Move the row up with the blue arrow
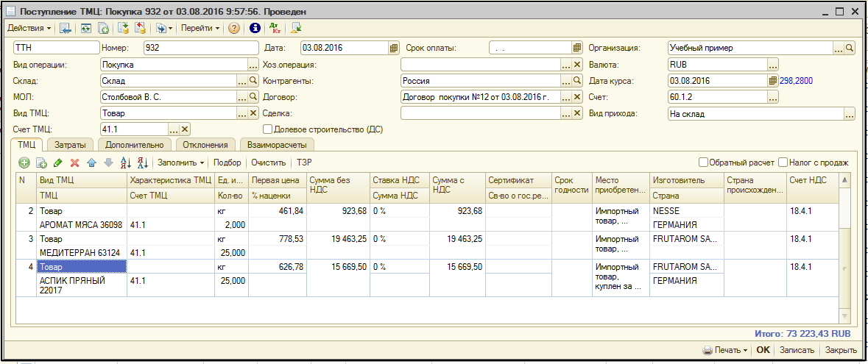The width and height of the screenshot is (868, 364). (x=91, y=163)
